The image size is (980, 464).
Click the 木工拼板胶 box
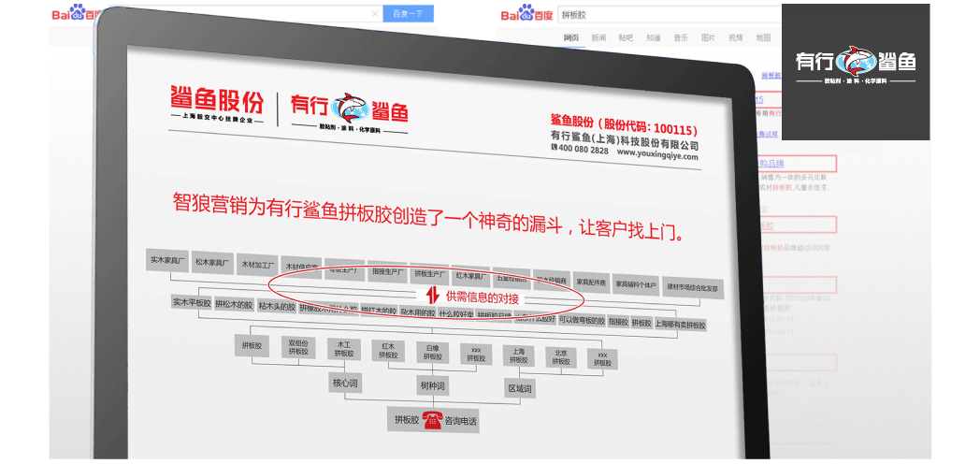click(x=344, y=349)
